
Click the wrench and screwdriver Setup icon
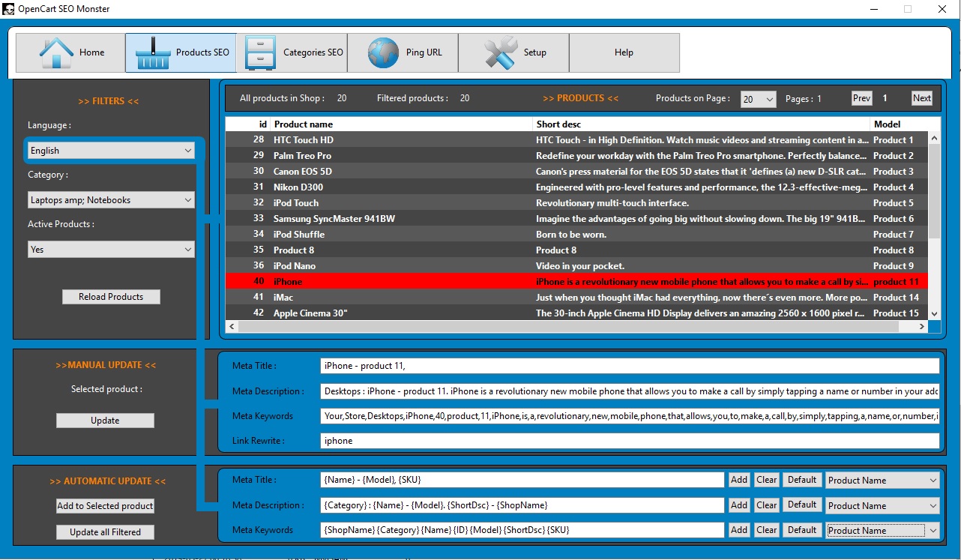[x=500, y=53]
